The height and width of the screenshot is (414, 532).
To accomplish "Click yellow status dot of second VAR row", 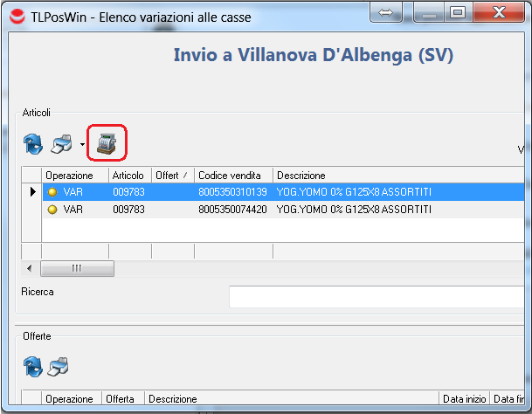I will pyautogui.click(x=52, y=210).
